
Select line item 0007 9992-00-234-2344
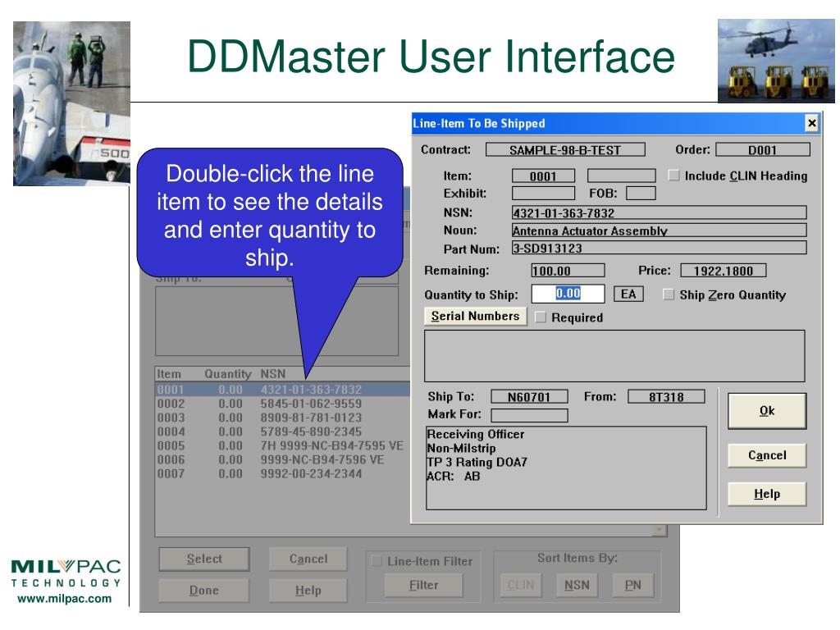[x=283, y=473]
